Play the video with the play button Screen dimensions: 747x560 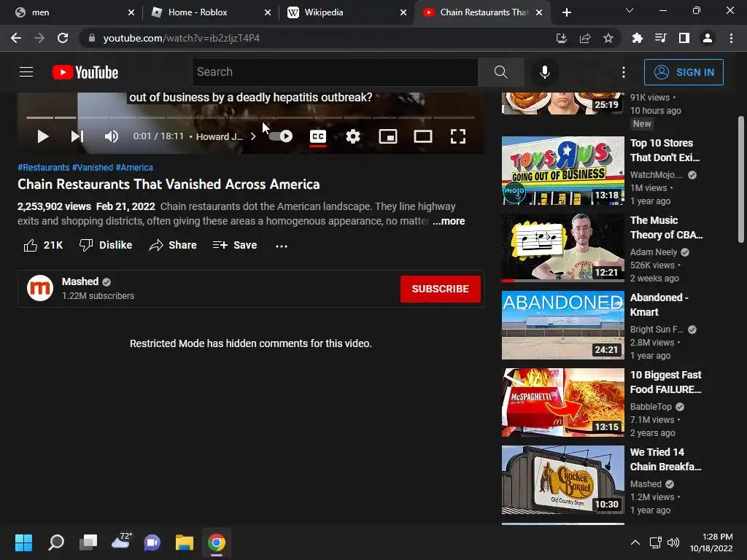click(43, 136)
